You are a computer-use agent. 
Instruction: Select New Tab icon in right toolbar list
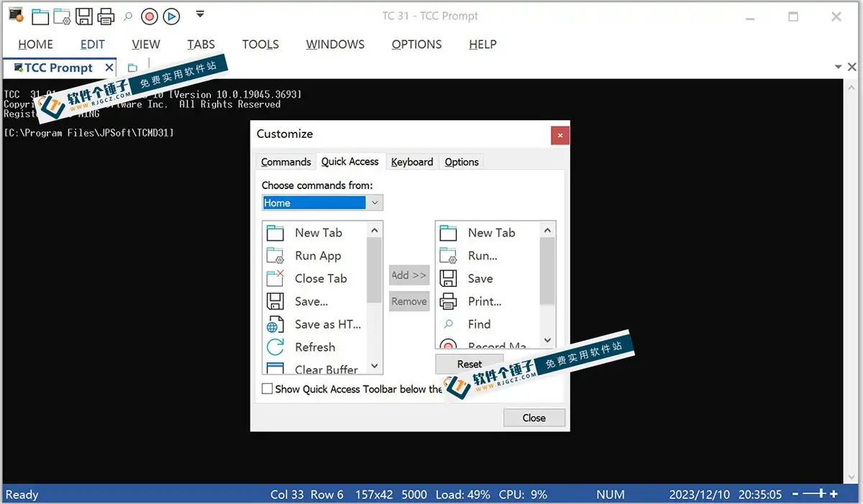pyautogui.click(x=448, y=233)
